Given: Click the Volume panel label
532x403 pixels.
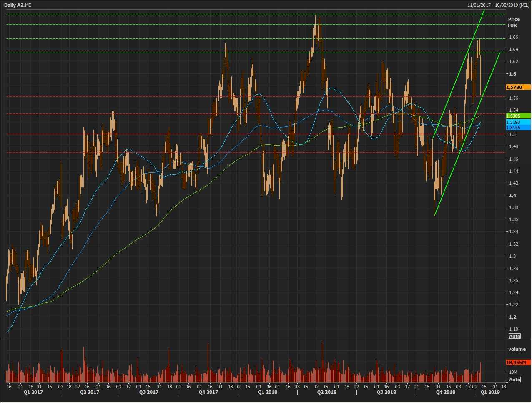Looking at the screenshot, I should tap(517, 349).
